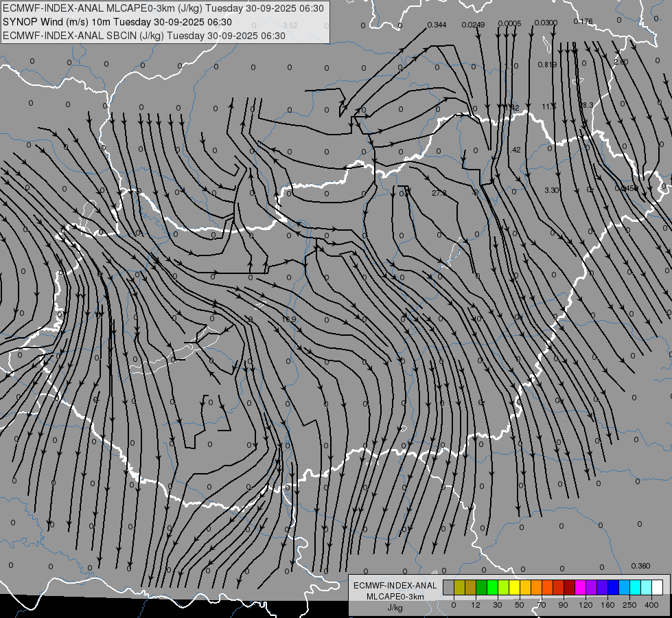Click the map value 0.360

coord(640,566)
